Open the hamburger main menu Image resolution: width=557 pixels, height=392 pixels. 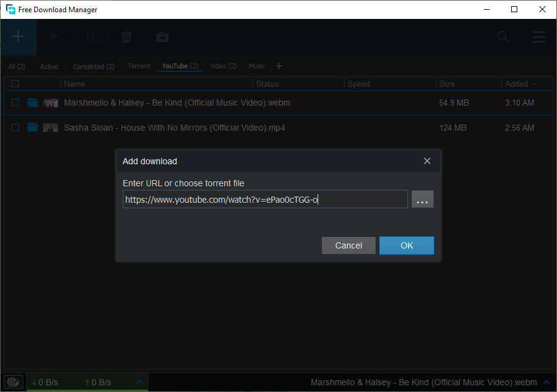(539, 37)
